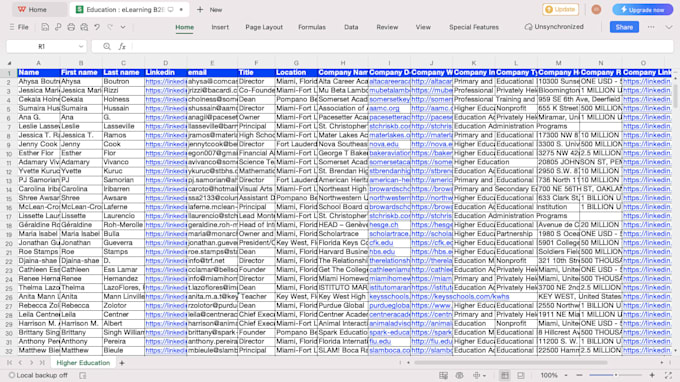Click the zoom out minus button
This screenshot has height=382, width=680.
(579, 375)
